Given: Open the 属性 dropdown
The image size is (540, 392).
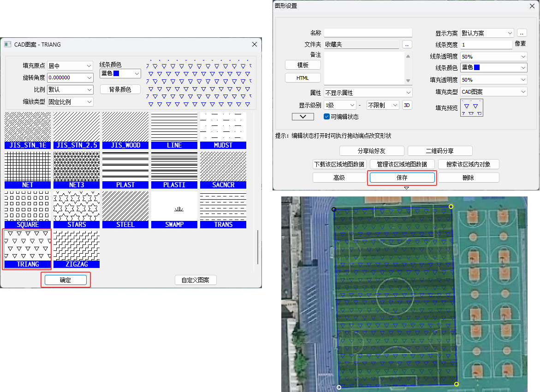Looking at the screenshot, I should [368, 93].
